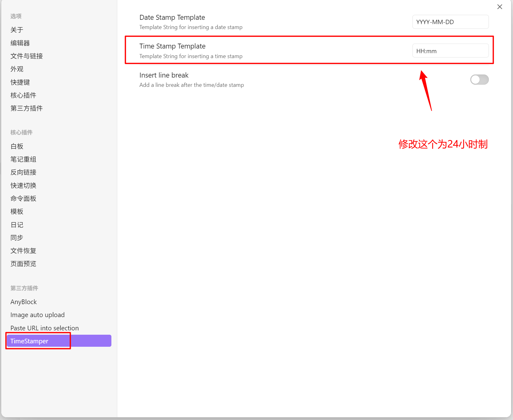The height and width of the screenshot is (420, 513).
Task: Open the TimeStamper plugin settings
Action: [59, 341]
